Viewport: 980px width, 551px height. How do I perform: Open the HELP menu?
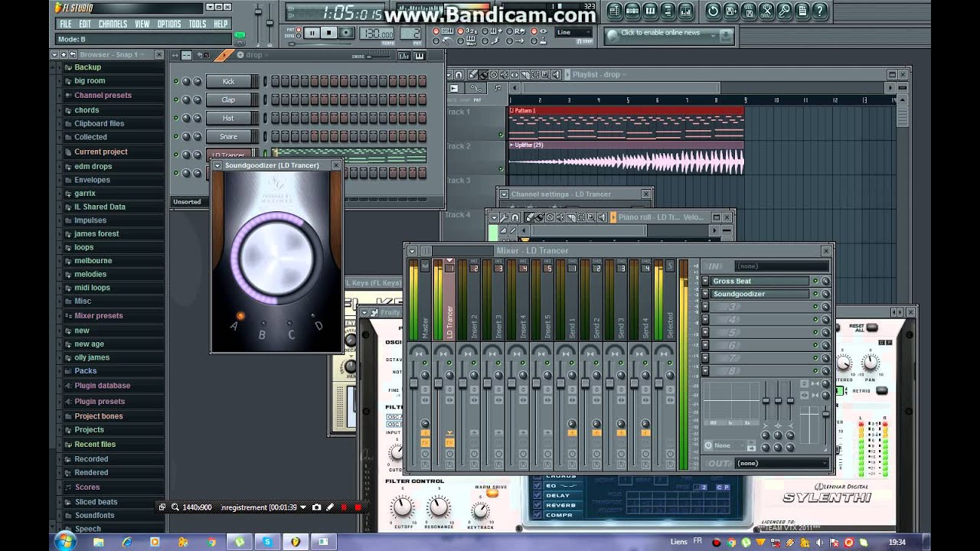[220, 24]
